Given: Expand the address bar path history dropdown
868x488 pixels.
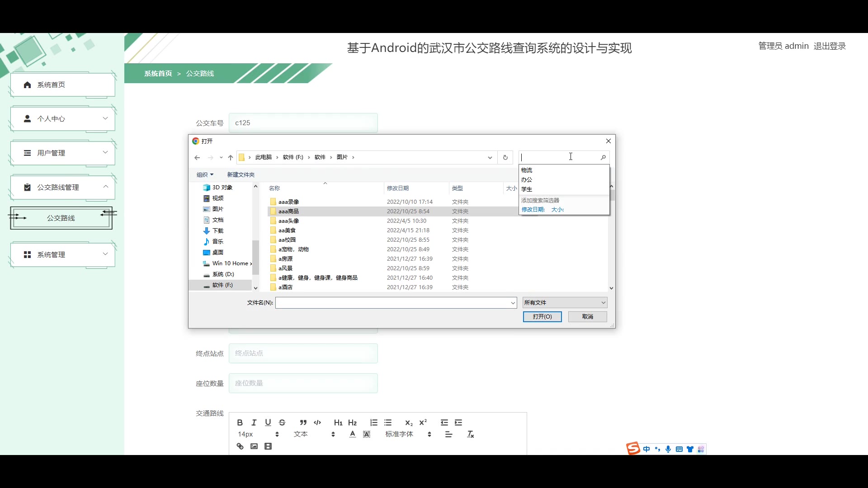Looking at the screenshot, I should 490,158.
